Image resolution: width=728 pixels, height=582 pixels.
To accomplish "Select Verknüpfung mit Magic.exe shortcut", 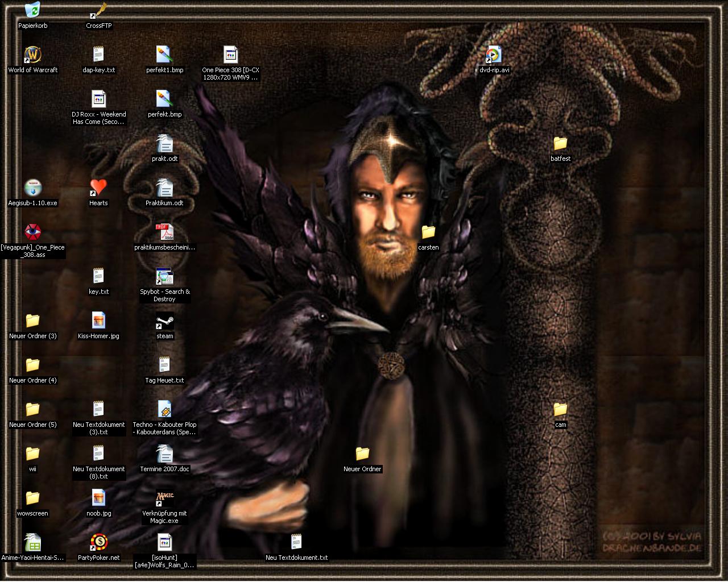I will click(165, 498).
